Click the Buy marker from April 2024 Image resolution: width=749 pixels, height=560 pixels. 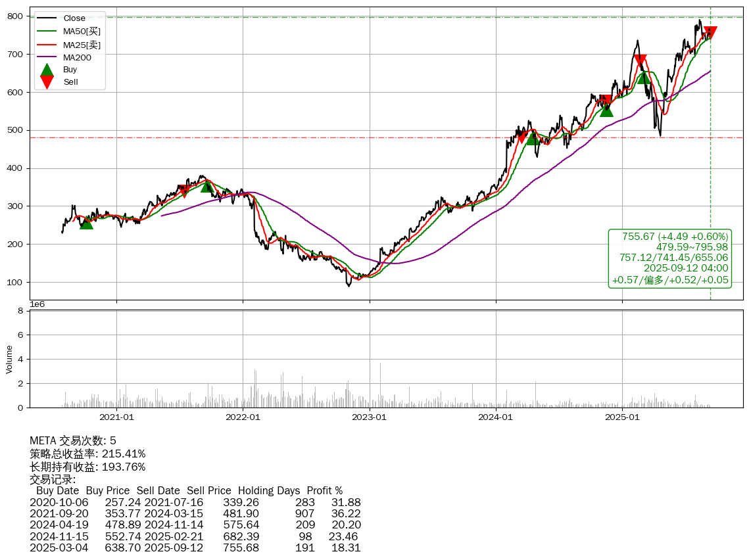533,139
